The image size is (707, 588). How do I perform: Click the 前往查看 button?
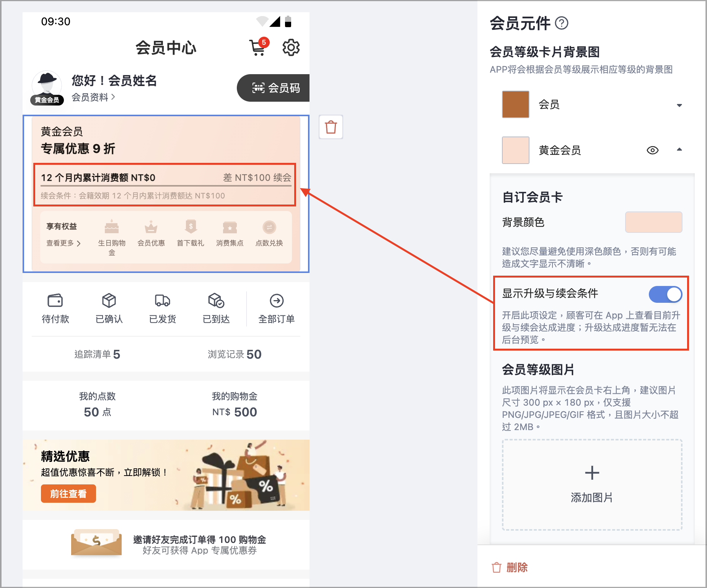pyautogui.click(x=68, y=494)
